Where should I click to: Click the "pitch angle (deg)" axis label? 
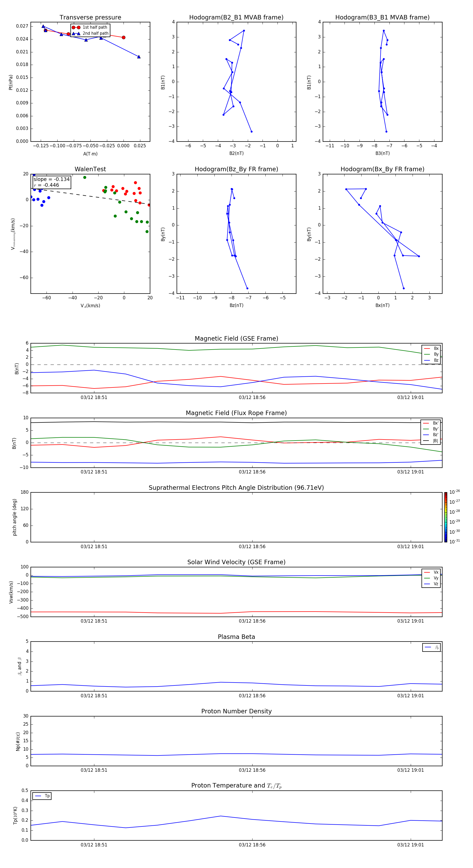14,517
